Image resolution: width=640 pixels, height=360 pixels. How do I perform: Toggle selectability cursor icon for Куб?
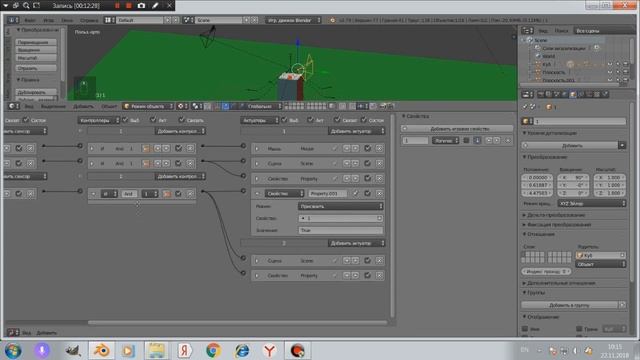pyautogui.click(x=618, y=64)
